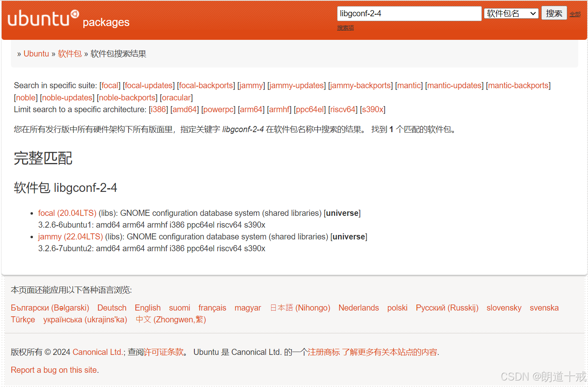Screen dimensions: 588x387
Task: Limit search to armhf architecture
Action: coord(279,109)
